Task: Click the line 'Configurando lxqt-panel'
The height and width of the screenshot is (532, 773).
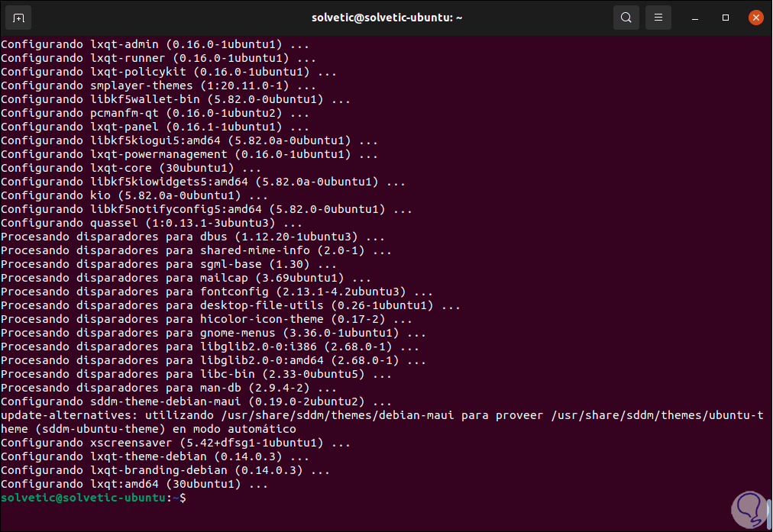Action: tap(155, 127)
